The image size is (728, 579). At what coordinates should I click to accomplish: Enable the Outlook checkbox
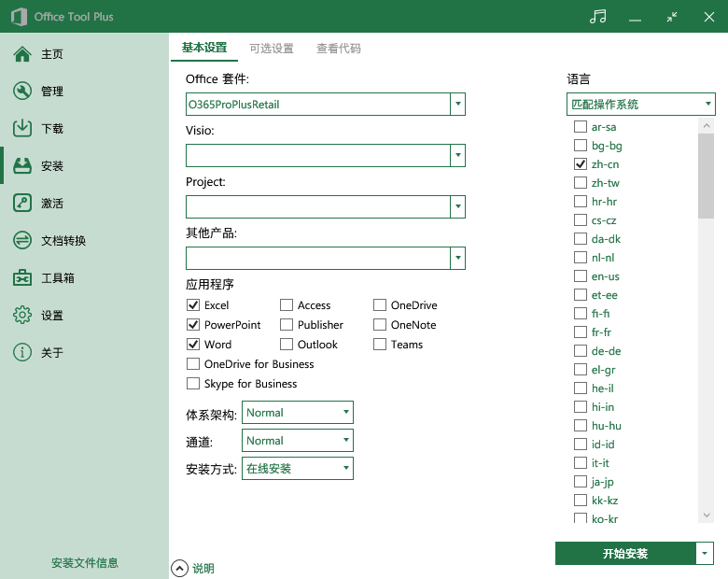pos(287,345)
